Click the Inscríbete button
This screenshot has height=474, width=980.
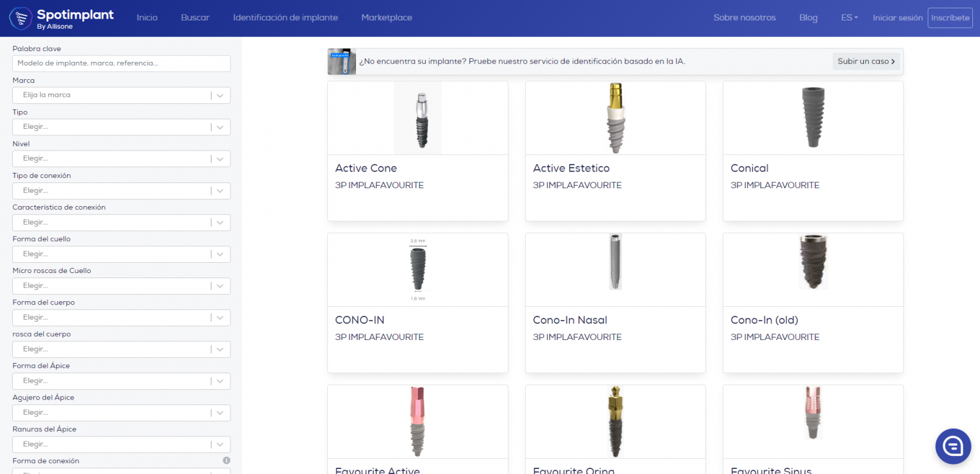pos(950,18)
